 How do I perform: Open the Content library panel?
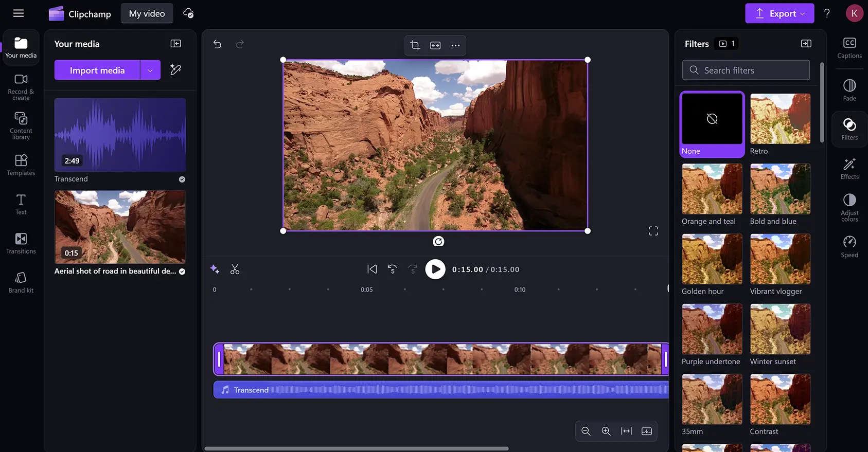coord(21,126)
